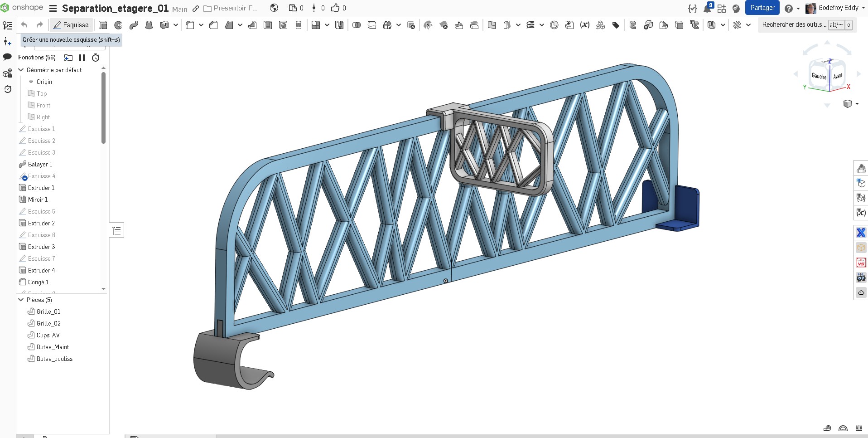The height and width of the screenshot is (438, 868).
Task: Select the Shell tool icon
Action: coord(268,25)
